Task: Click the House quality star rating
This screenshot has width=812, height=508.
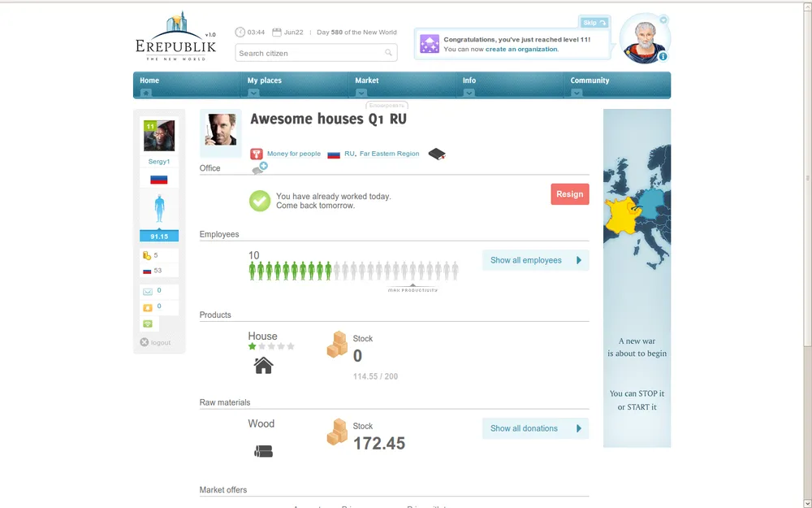Action: (x=271, y=346)
